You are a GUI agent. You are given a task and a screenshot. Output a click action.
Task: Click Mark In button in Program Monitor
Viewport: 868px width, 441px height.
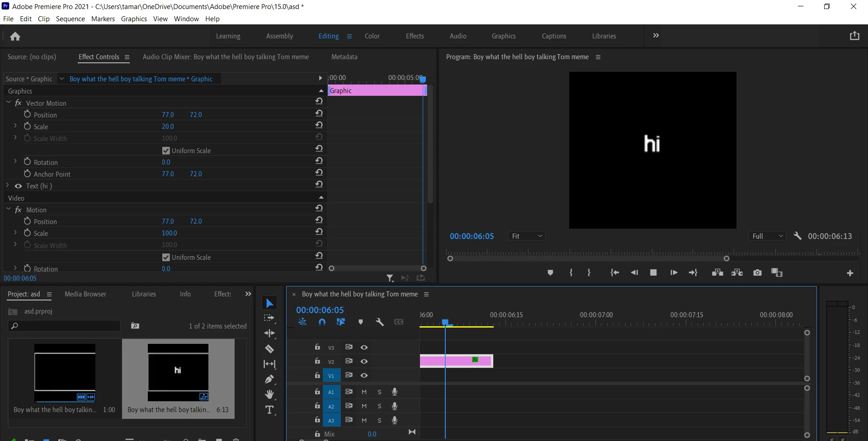click(x=571, y=272)
